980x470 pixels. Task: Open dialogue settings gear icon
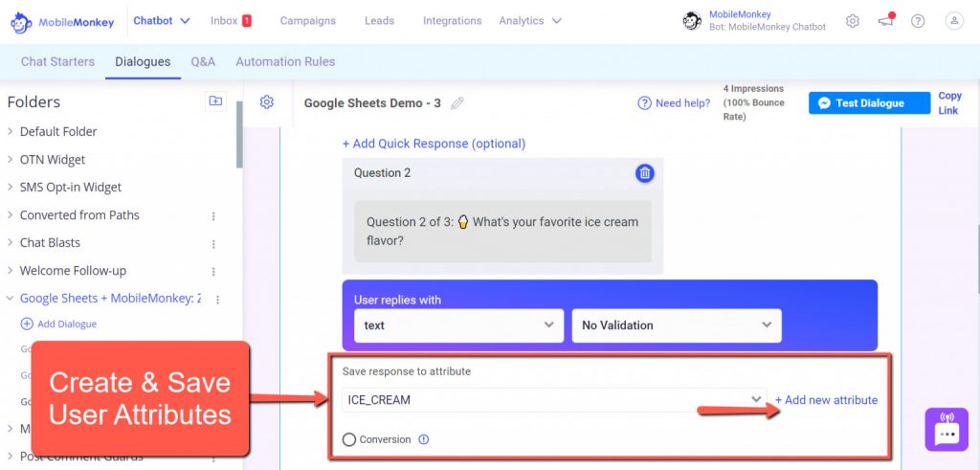pos(267,102)
